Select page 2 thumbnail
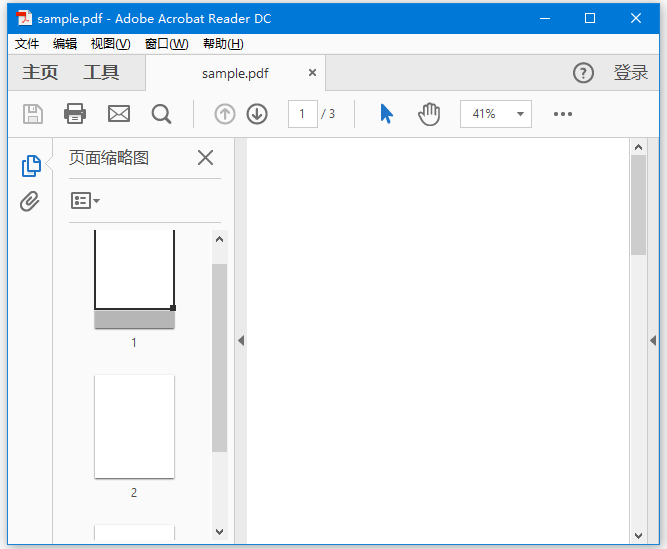This screenshot has height=549, width=667. pyautogui.click(x=134, y=427)
